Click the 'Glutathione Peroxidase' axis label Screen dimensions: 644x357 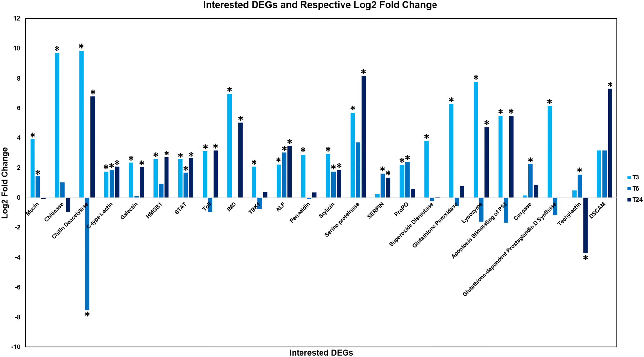[435, 226]
